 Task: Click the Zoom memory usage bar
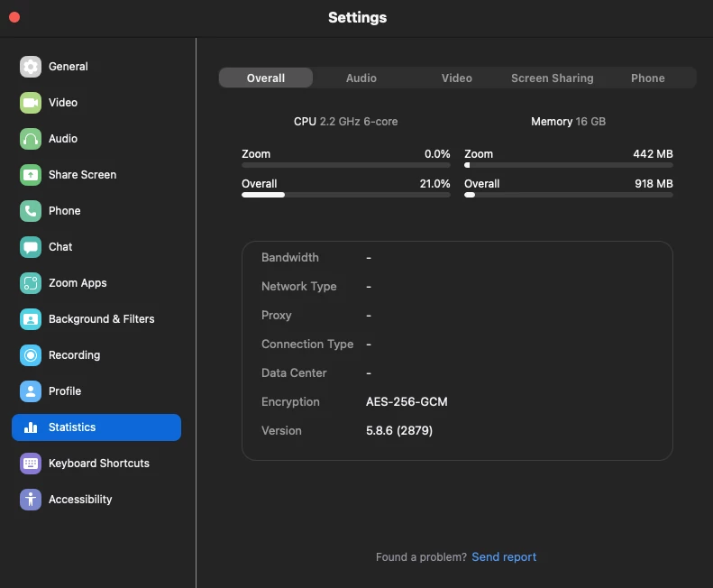tap(569, 165)
